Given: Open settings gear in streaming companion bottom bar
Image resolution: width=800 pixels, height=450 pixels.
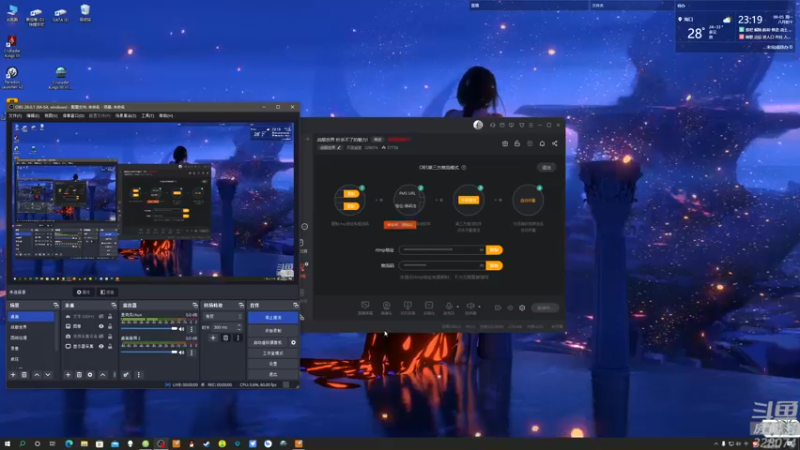Looking at the screenshot, I should coord(522,308).
